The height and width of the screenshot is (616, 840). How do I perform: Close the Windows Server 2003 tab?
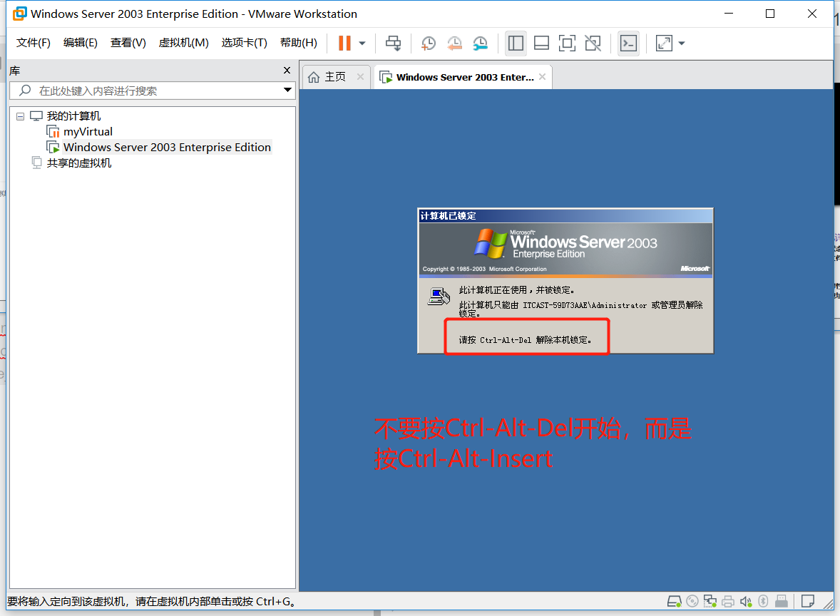[x=542, y=76]
